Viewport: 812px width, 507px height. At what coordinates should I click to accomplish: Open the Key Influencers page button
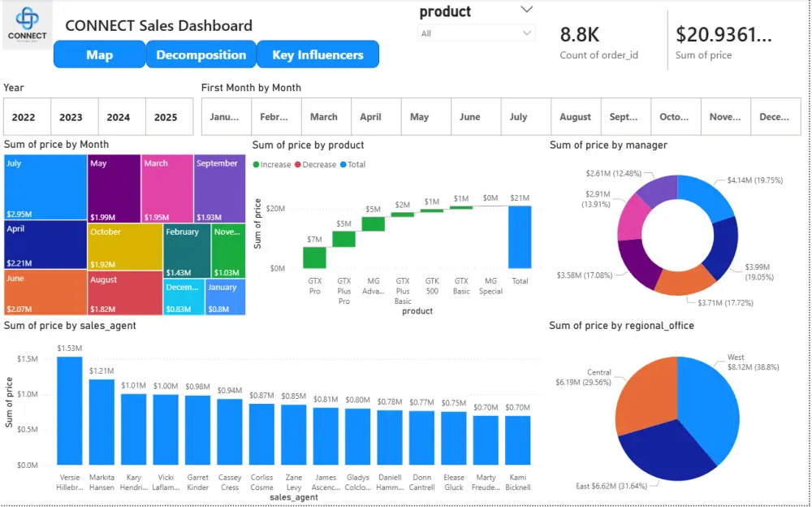point(318,54)
